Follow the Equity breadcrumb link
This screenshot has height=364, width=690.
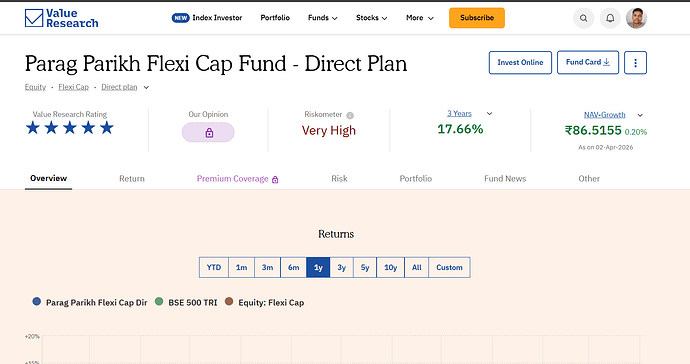(35, 87)
